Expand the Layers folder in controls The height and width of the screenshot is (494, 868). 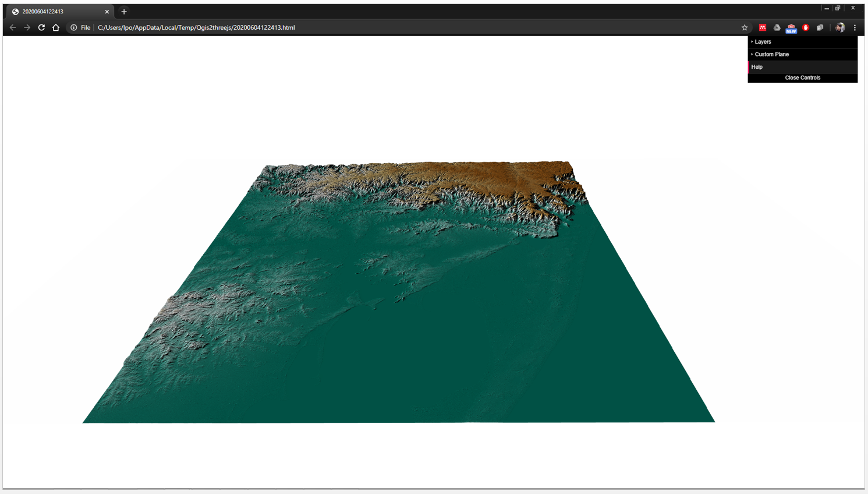click(x=763, y=42)
